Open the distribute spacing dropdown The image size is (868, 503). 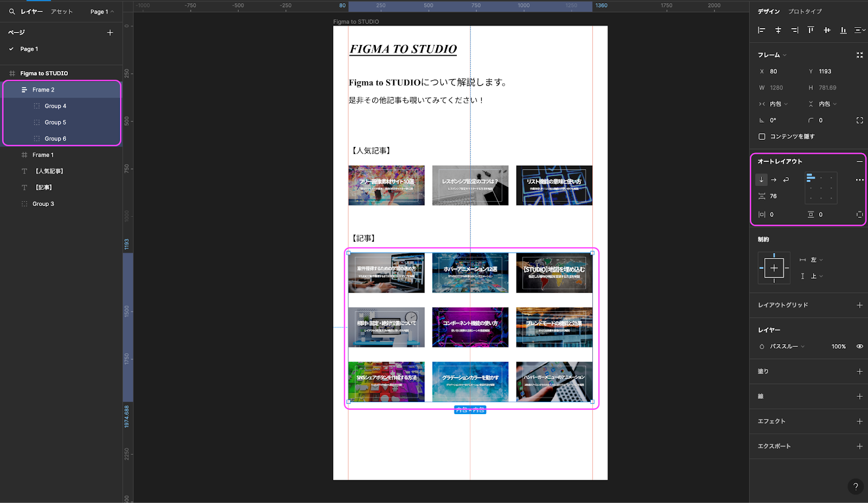pos(860,30)
